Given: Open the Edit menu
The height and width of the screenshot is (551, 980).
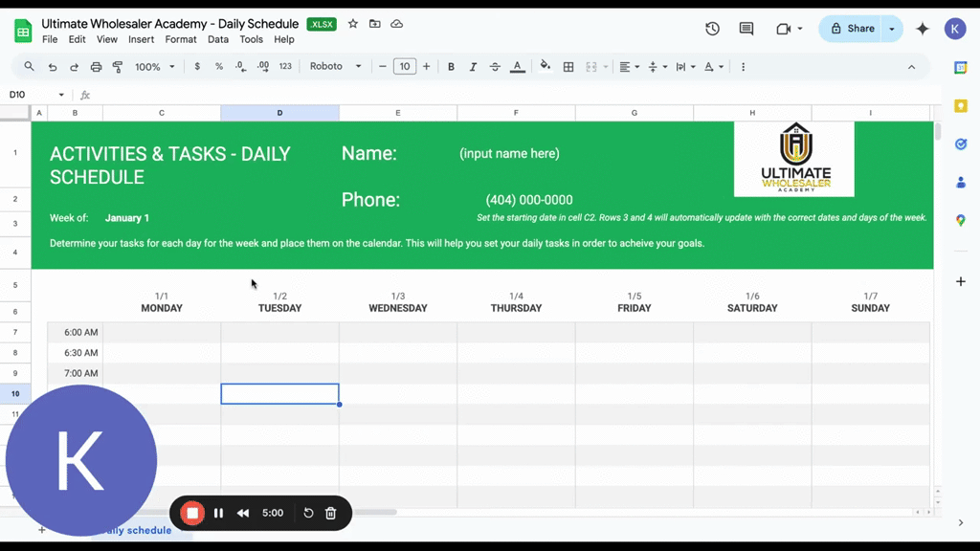Looking at the screenshot, I should tap(77, 39).
